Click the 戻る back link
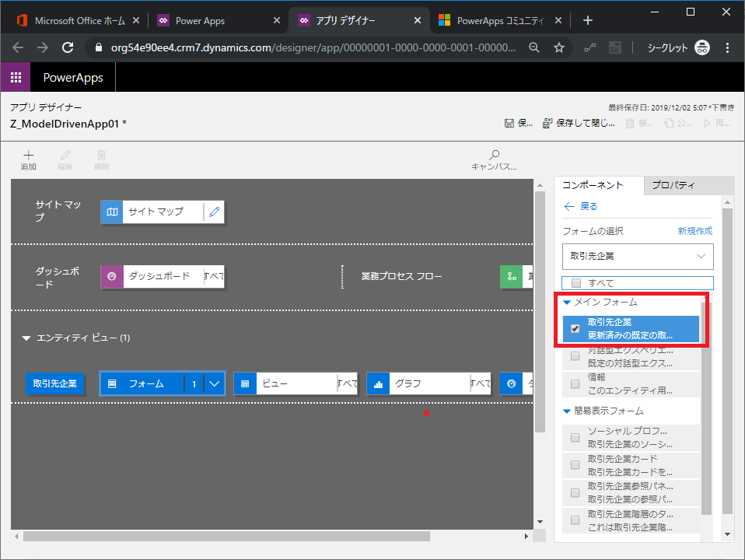Viewport: 745px width, 560px height. tap(581, 206)
